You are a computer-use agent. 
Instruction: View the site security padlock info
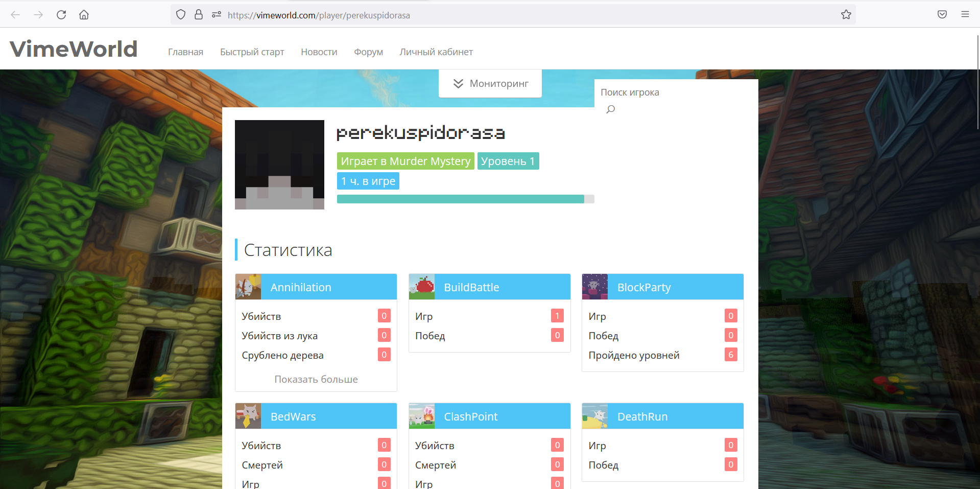pos(199,15)
